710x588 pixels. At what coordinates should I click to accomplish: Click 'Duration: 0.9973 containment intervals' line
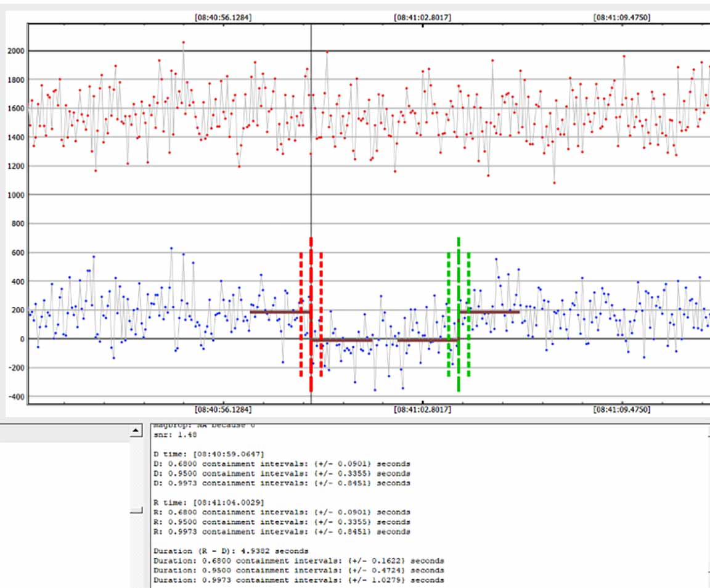pyautogui.click(x=299, y=580)
